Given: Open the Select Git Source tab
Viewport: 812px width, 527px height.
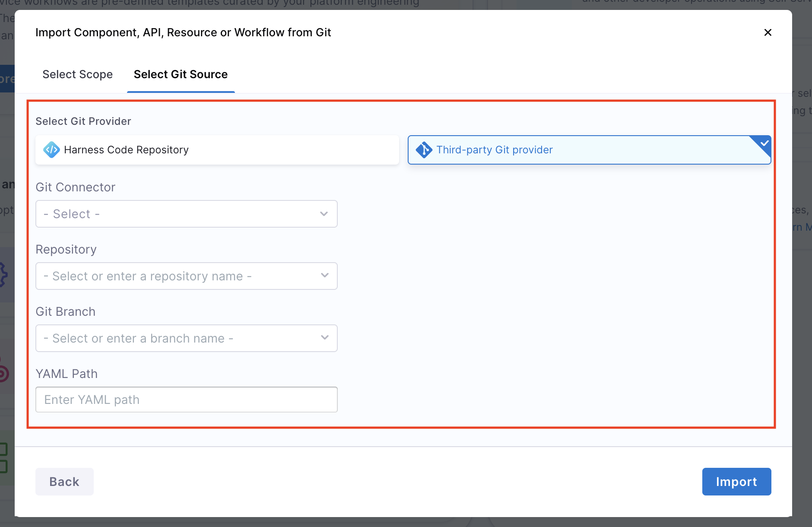Looking at the screenshot, I should click(181, 74).
